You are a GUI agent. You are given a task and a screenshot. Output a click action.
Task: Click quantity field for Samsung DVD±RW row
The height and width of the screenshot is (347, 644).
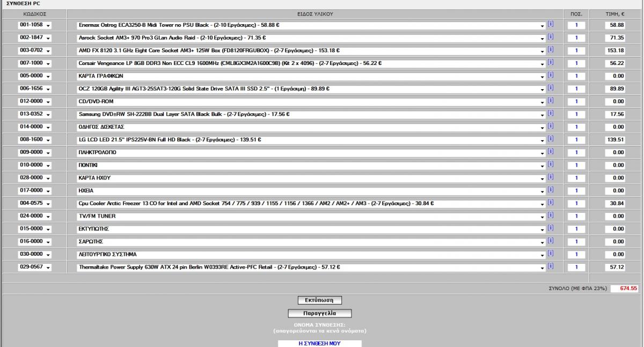pos(576,114)
